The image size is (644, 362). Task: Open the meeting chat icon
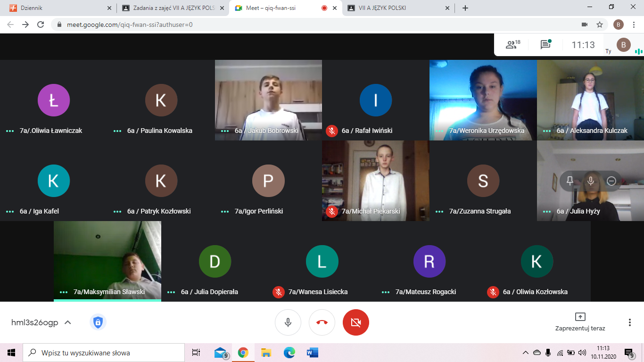(546, 44)
